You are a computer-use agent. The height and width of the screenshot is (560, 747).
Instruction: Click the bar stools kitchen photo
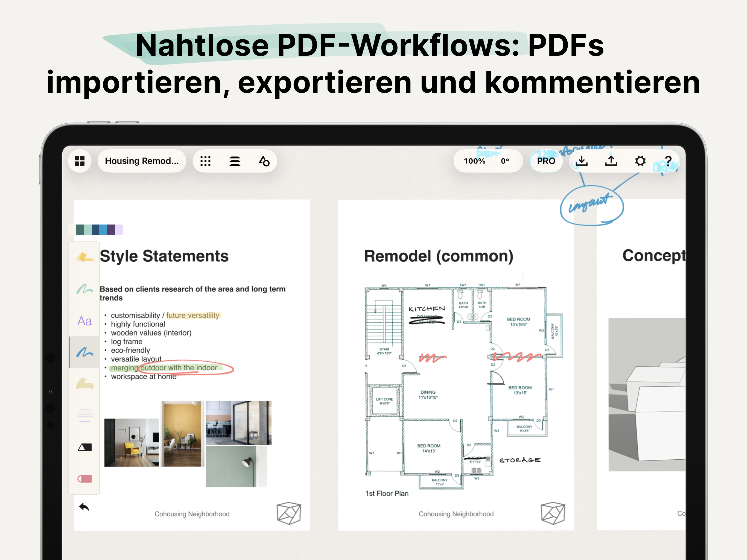click(x=238, y=422)
